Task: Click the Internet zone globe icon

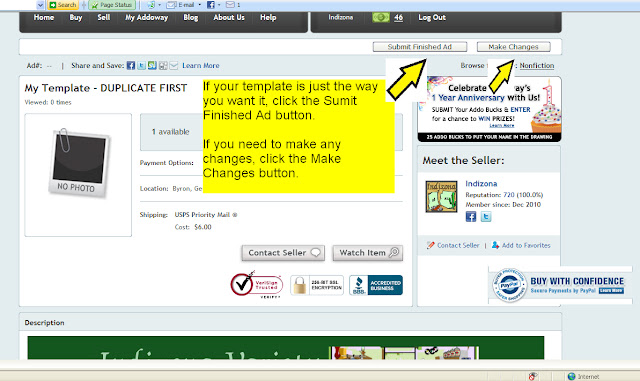Action: point(571,376)
